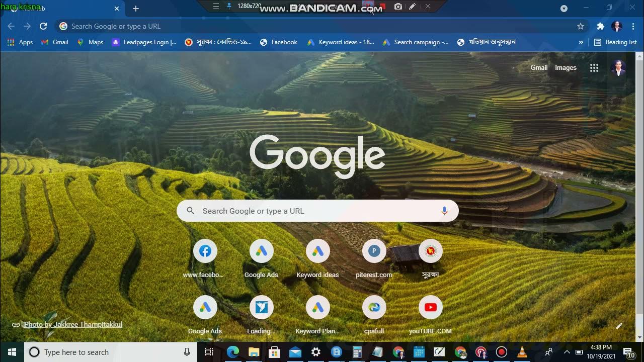Take a screenshot with Bandicam camera icon
The height and width of the screenshot is (362, 644).
point(398,7)
